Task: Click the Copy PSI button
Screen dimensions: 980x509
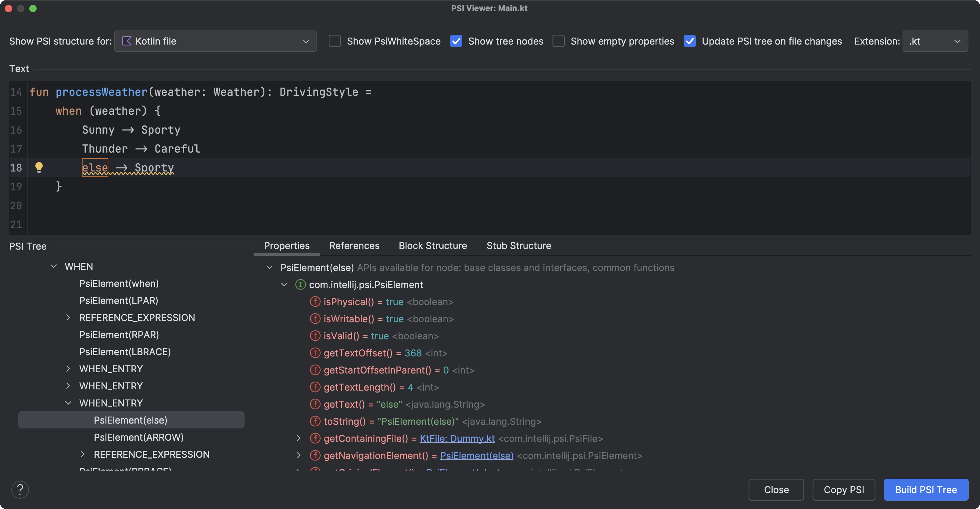Action: (844, 489)
